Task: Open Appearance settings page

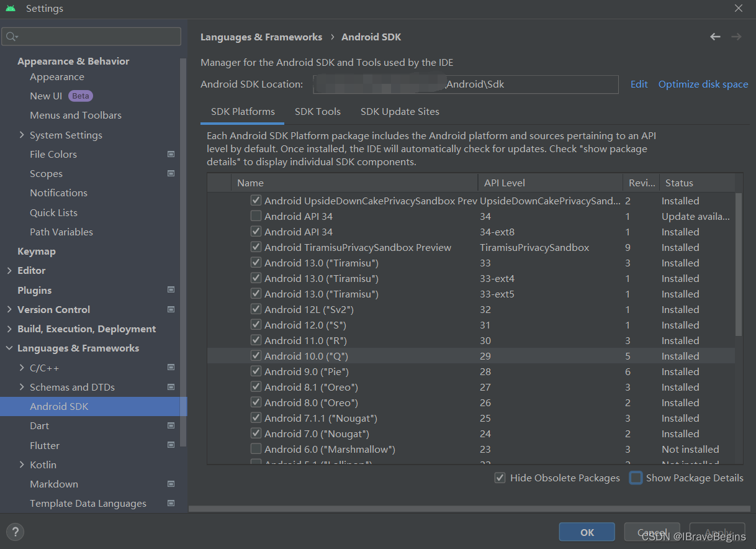Action: pyautogui.click(x=57, y=76)
